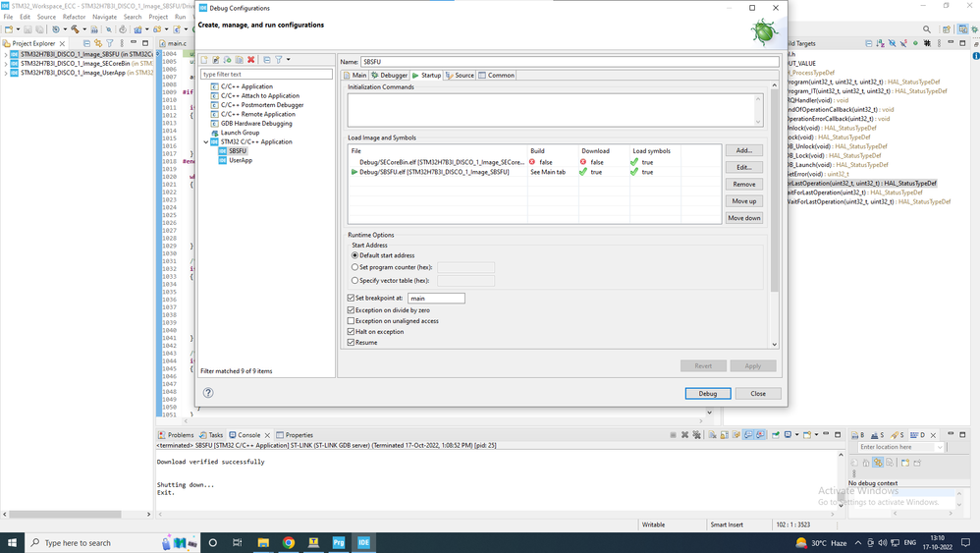Screen dimensions: 980x553
Task: Click Display Selected Console icon
Action: [x=788, y=435]
